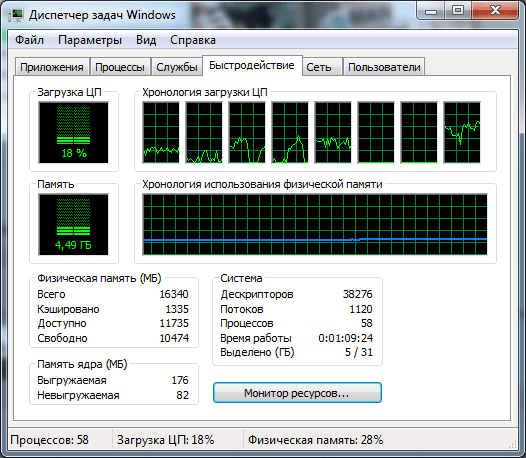526x458 pixels.
Task: Click the Task Manager title bar icon
Action: pyautogui.click(x=16, y=15)
